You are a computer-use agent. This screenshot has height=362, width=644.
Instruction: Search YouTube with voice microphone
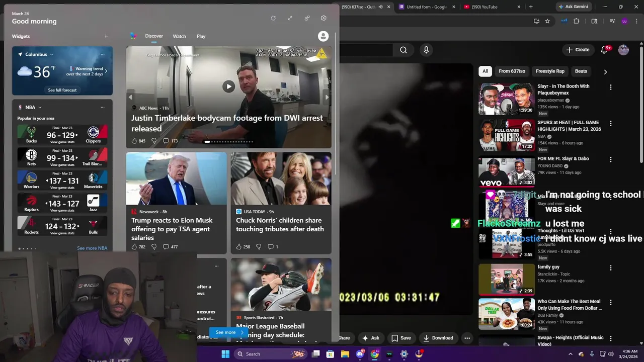click(426, 50)
